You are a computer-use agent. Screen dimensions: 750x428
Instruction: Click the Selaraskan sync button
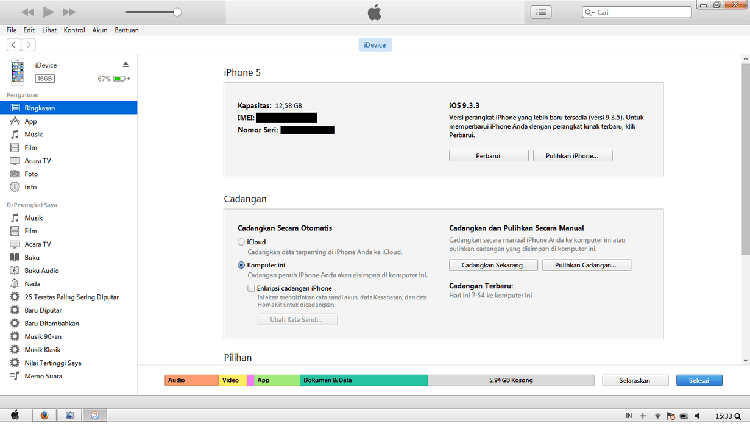tap(635, 381)
